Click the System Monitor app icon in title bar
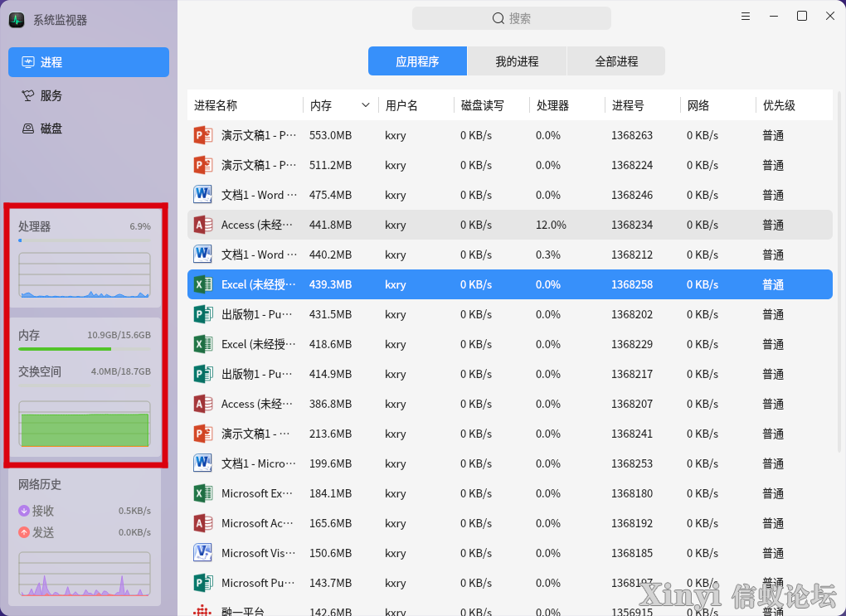The image size is (846, 616). pyautogui.click(x=17, y=20)
